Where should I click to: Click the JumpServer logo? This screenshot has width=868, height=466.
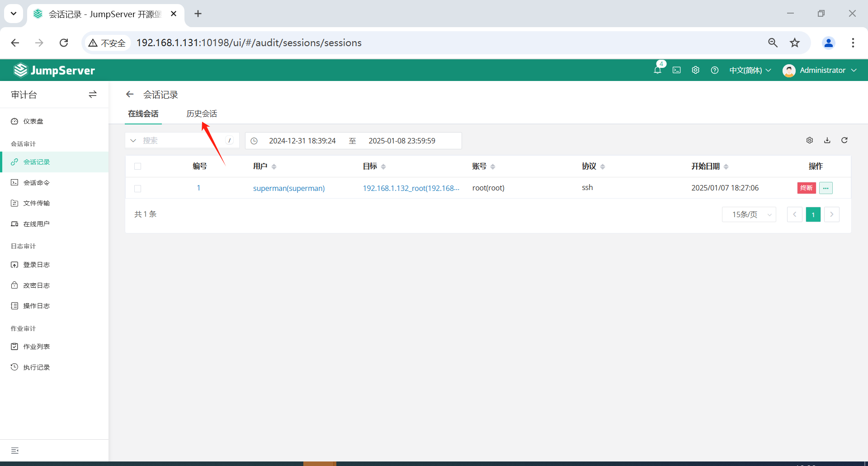click(x=54, y=70)
